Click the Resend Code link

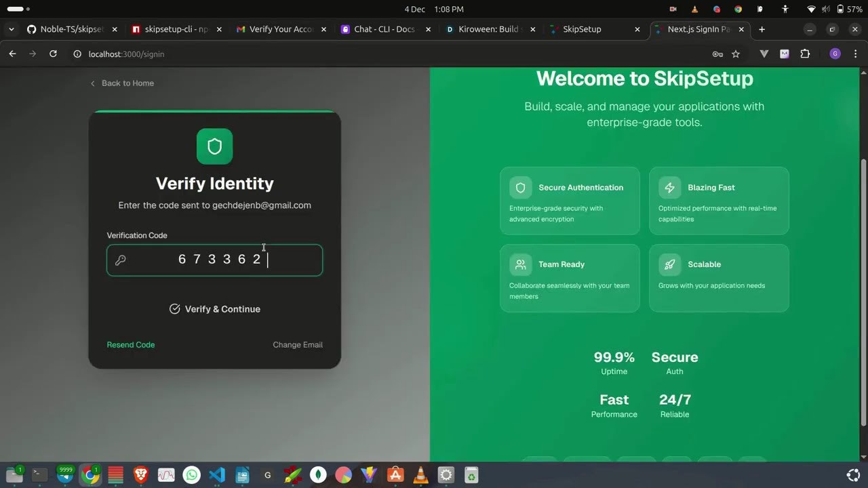coord(131,345)
